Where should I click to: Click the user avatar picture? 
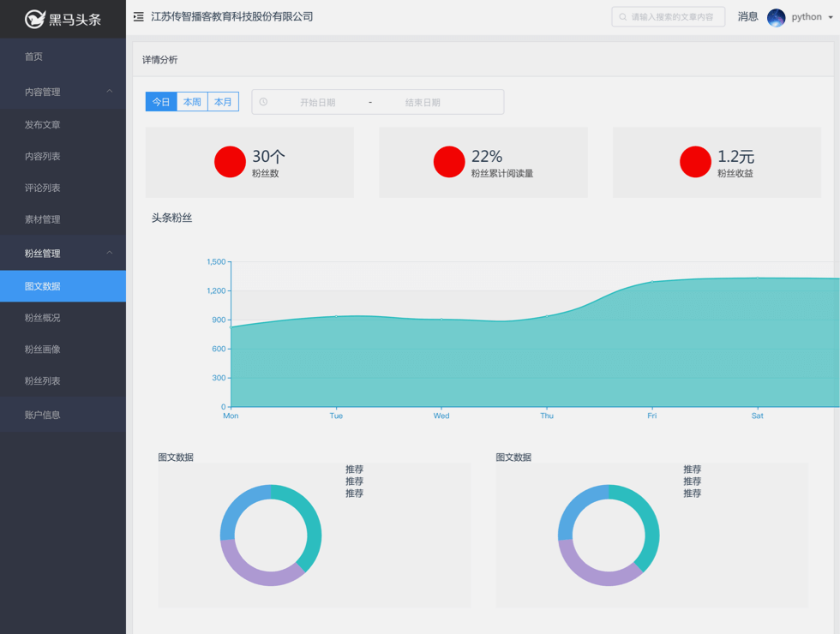pyautogui.click(x=777, y=17)
